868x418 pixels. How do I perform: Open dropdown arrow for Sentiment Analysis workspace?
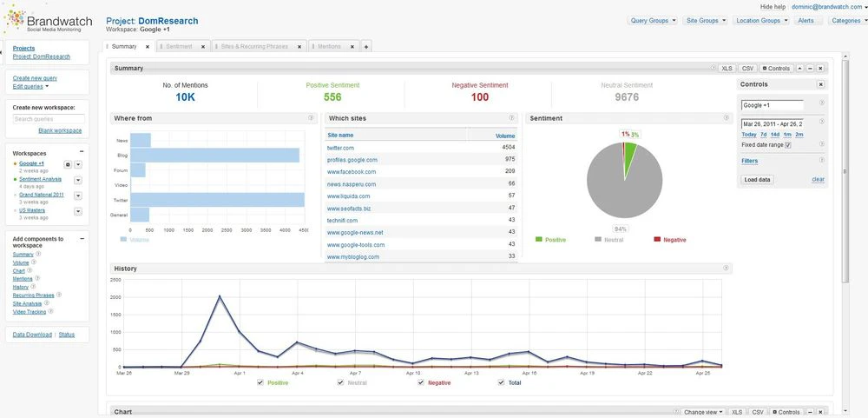(x=78, y=180)
